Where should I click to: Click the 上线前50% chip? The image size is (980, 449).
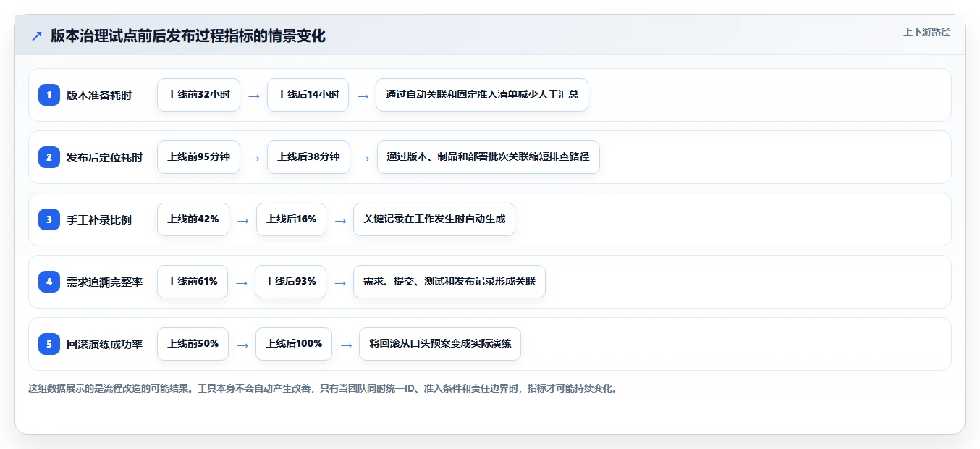pyautogui.click(x=193, y=344)
